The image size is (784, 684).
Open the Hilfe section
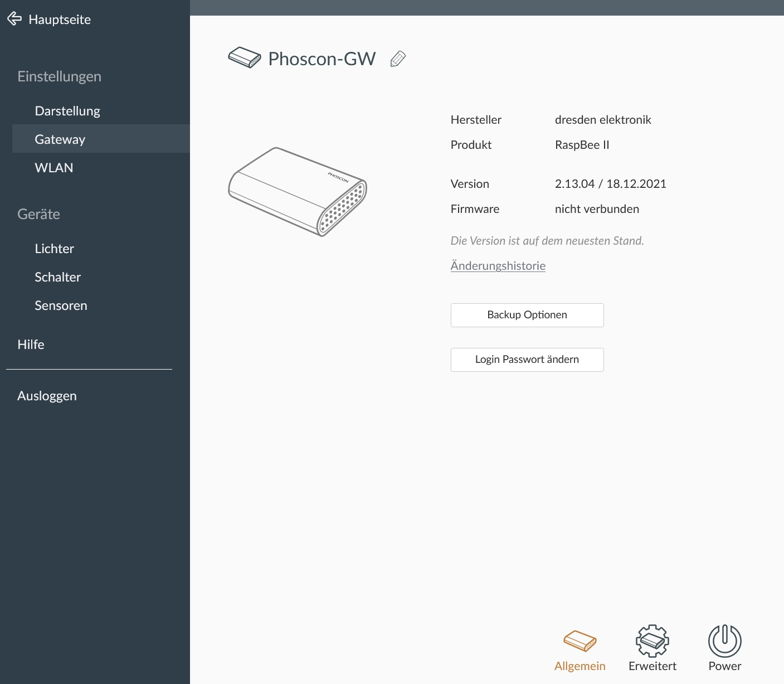point(31,345)
